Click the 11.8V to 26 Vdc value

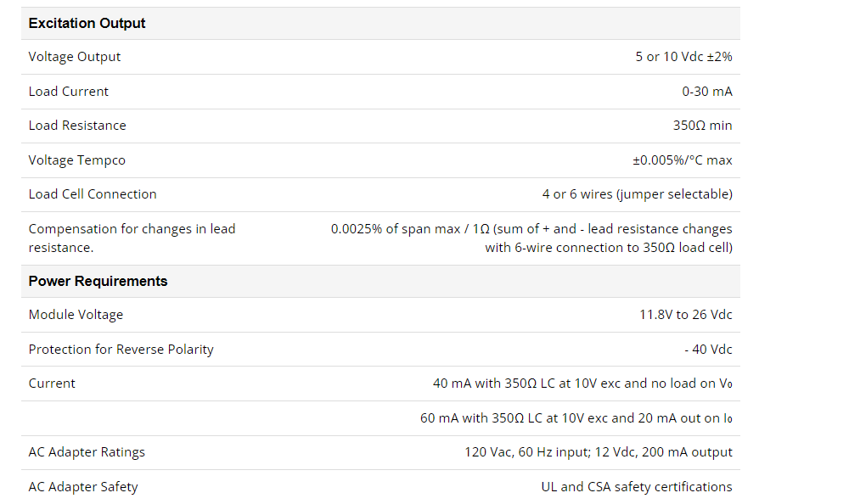pyautogui.click(x=685, y=315)
